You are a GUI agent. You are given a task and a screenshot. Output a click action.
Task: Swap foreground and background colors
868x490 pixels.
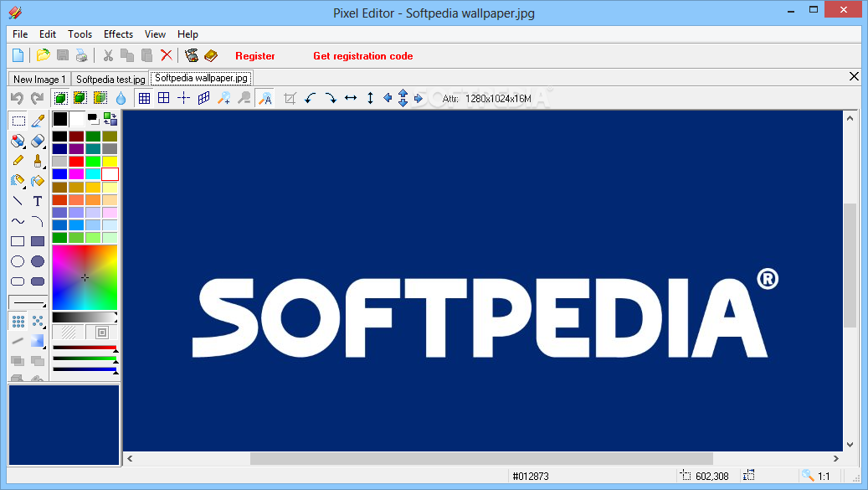110,119
